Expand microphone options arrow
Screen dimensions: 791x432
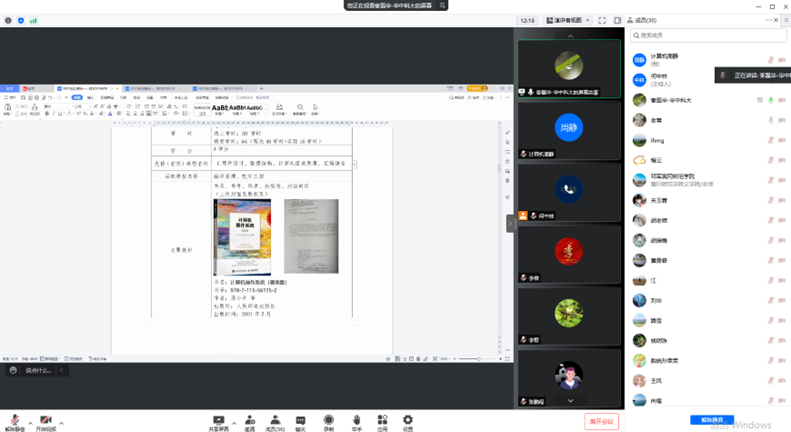(29, 422)
